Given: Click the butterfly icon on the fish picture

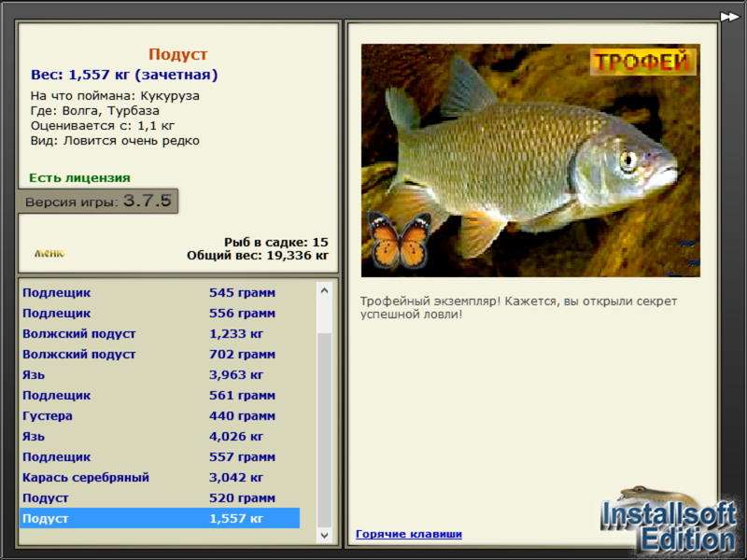Looking at the screenshot, I should click(x=400, y=241).
